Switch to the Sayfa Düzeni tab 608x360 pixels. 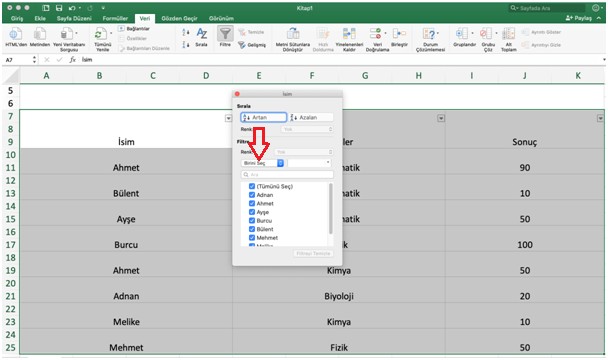click(x=74, y=18)
